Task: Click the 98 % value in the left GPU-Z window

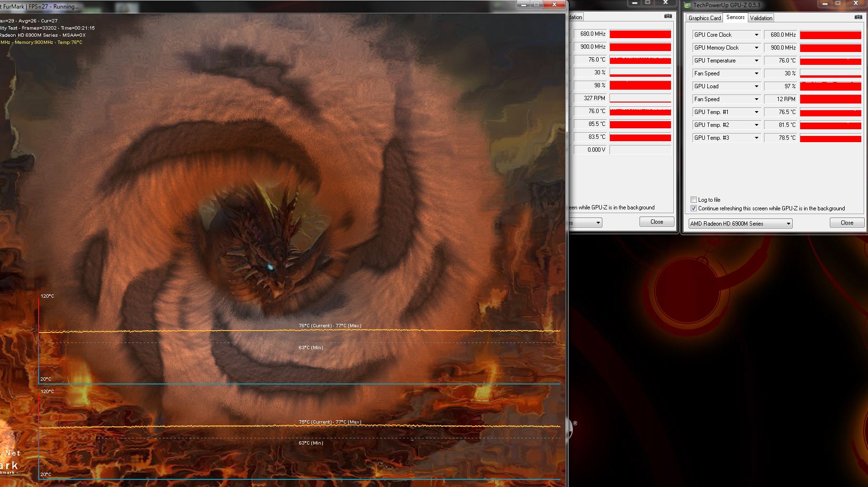Action: pos(590,85)
